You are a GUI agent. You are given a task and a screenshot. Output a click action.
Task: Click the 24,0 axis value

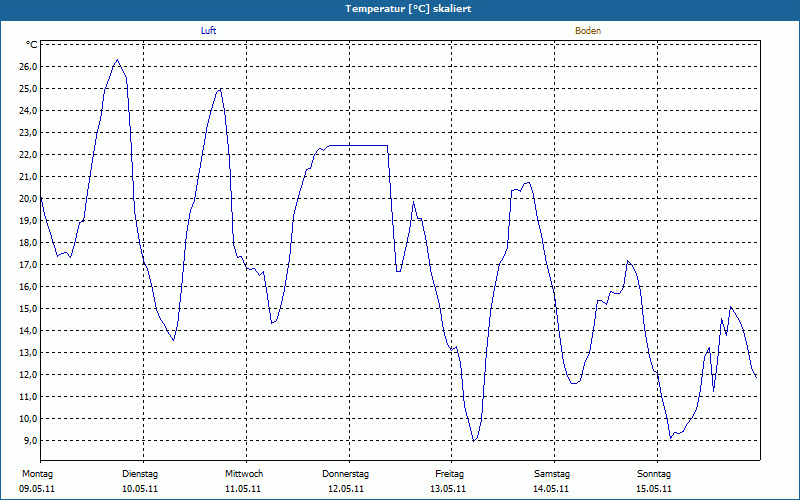(x=28, y=111)
